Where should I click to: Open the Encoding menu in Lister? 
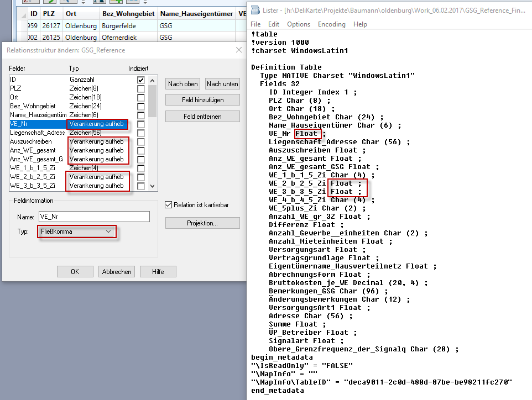[x=331, y=24]
